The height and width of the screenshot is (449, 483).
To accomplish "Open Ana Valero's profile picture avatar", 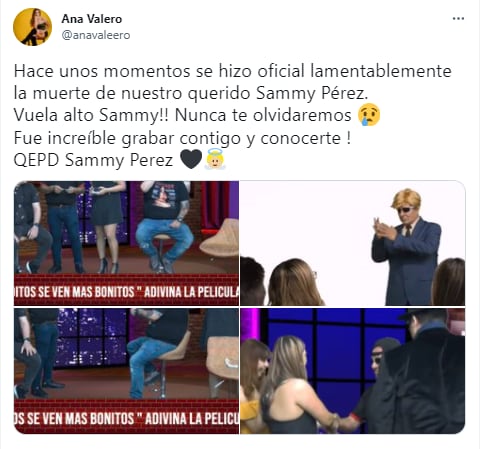I will point(32,27).
